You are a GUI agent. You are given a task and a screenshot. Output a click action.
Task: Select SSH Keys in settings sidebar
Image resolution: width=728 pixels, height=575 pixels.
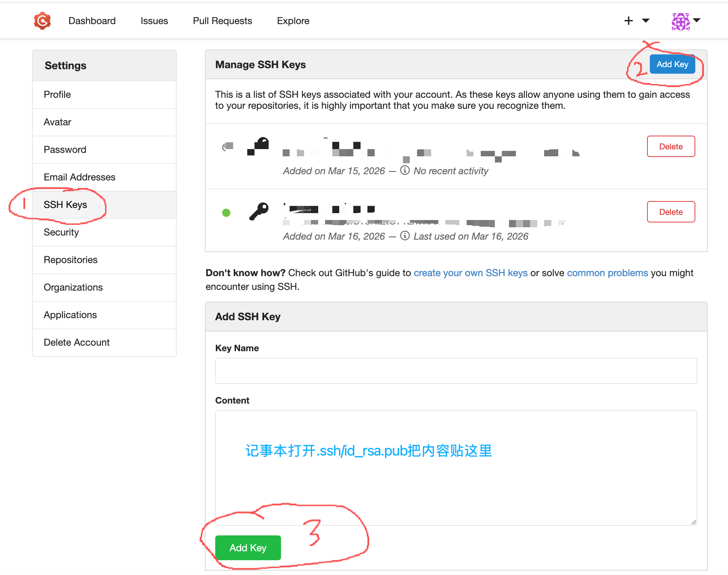click(65, 205)
